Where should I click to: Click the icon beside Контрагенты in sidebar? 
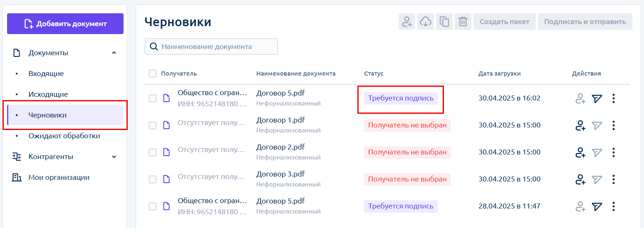point(17,157)
